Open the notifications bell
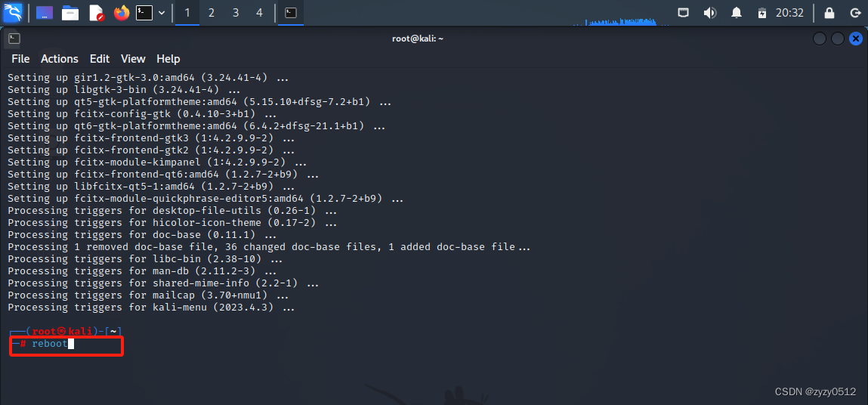The width and height of the screenshot is (868, 405). tap(737, 12)
